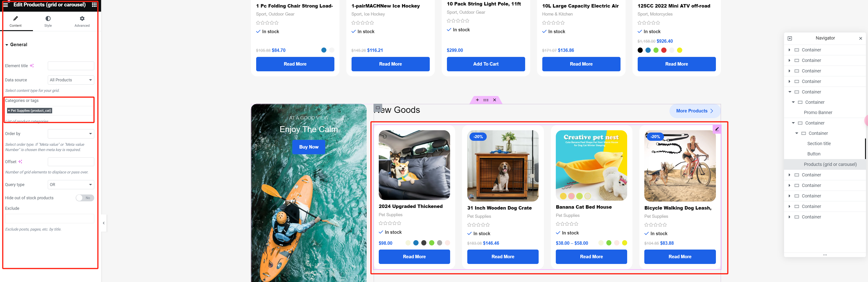This screenshot has height=282, width=868.
Task: Open the Order by dropdown
Action: pyautogui.click(x=71, y=134)
